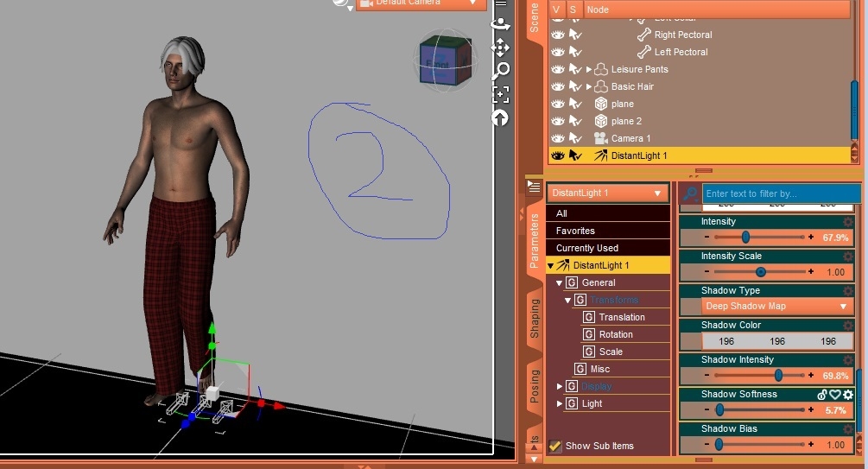Open the Shadow Type gear settings
Viewport: 868px width, 469px height.
pyautogui.click(x=847, y=291)
